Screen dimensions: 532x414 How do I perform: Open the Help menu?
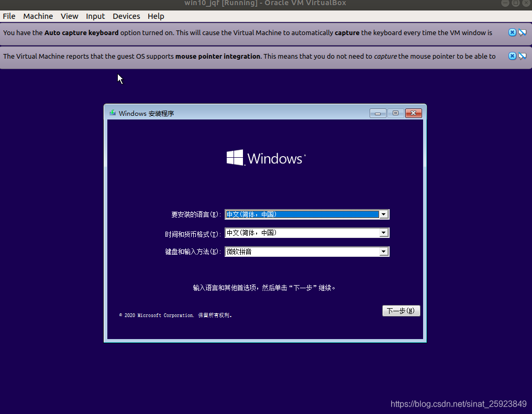point(156,16)
